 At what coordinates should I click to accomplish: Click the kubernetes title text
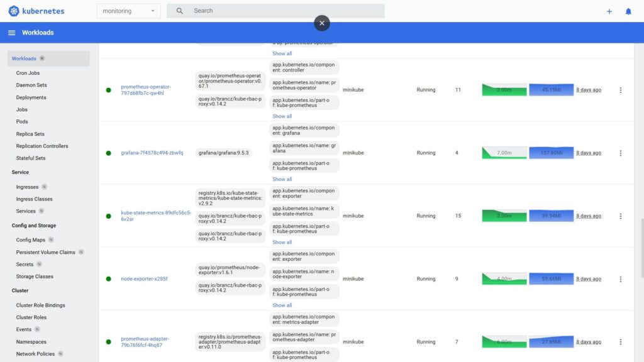43,11
